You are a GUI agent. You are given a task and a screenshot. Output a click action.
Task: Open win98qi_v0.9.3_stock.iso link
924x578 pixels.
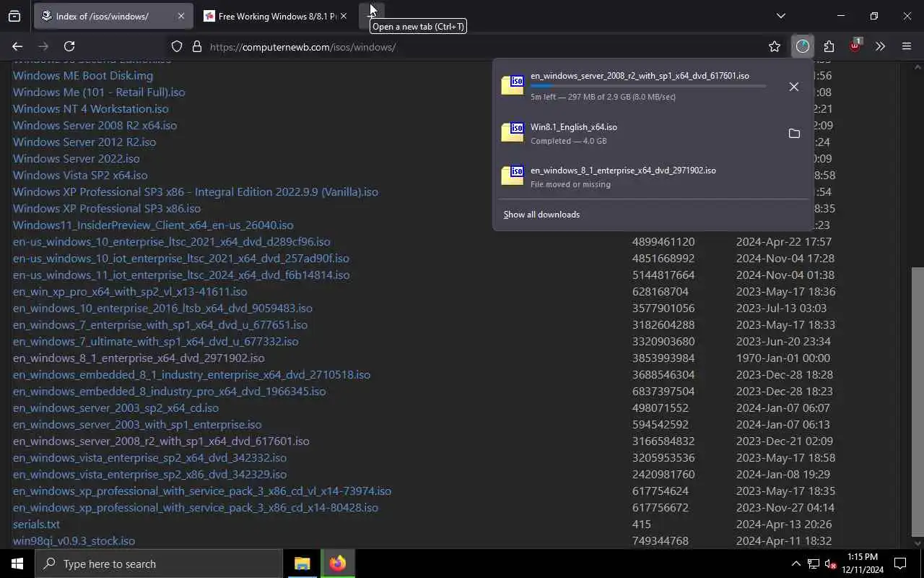click(74, 540)
